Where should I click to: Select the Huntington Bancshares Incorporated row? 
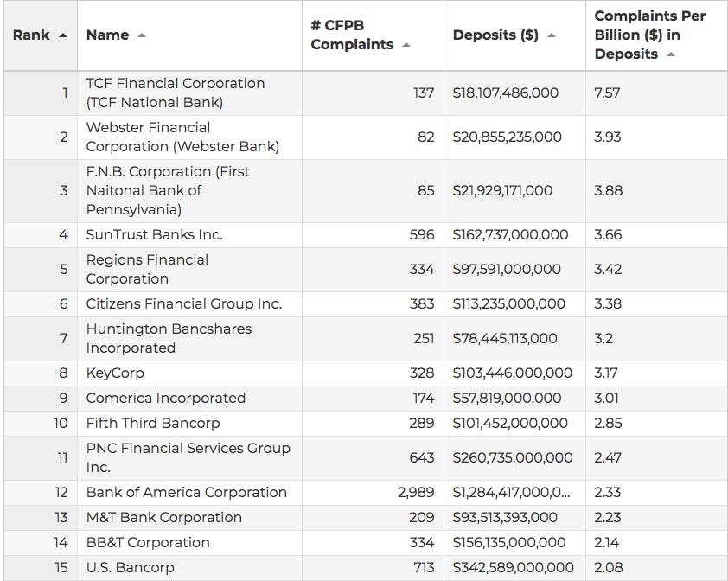[169, 338]
